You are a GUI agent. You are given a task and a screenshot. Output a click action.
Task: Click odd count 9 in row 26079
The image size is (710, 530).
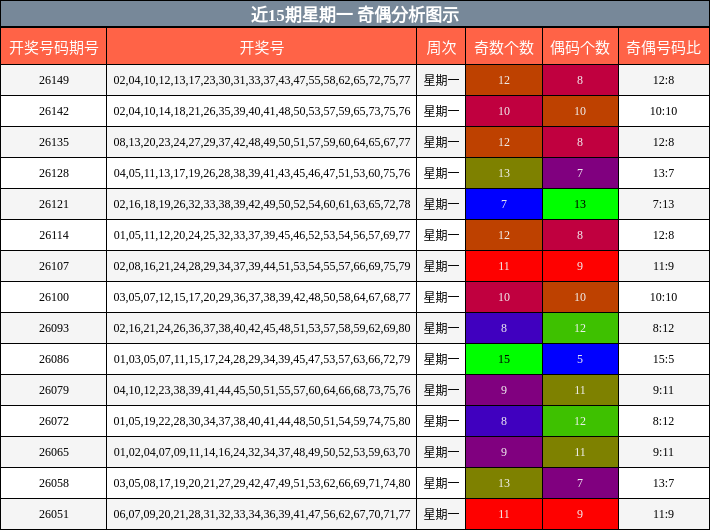click(504, 390)
